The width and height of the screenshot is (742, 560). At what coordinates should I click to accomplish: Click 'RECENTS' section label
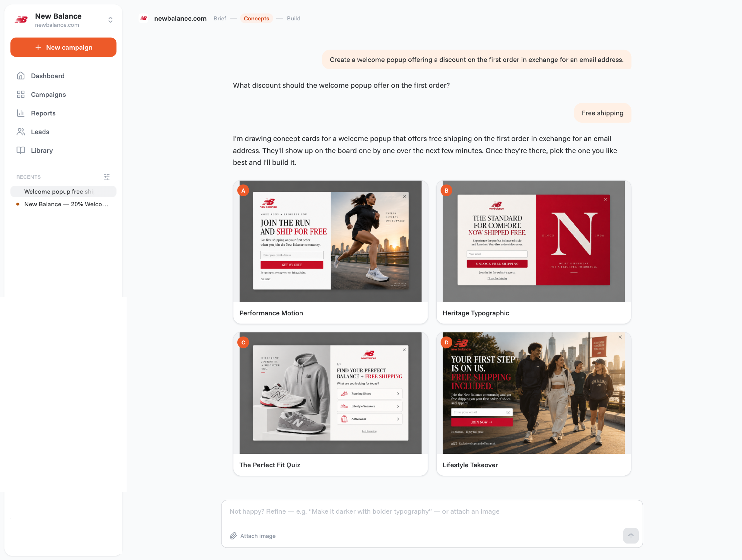(29, 177)
